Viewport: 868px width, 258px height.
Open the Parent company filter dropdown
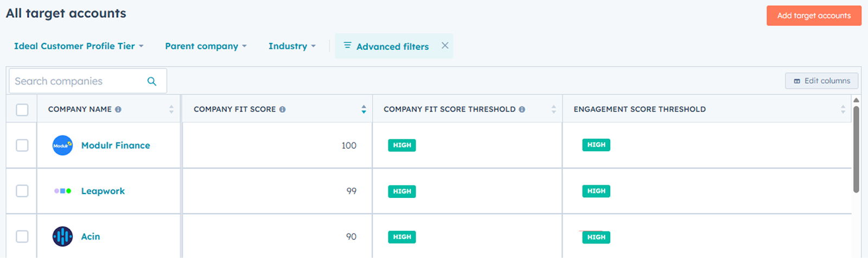point(206,46)
